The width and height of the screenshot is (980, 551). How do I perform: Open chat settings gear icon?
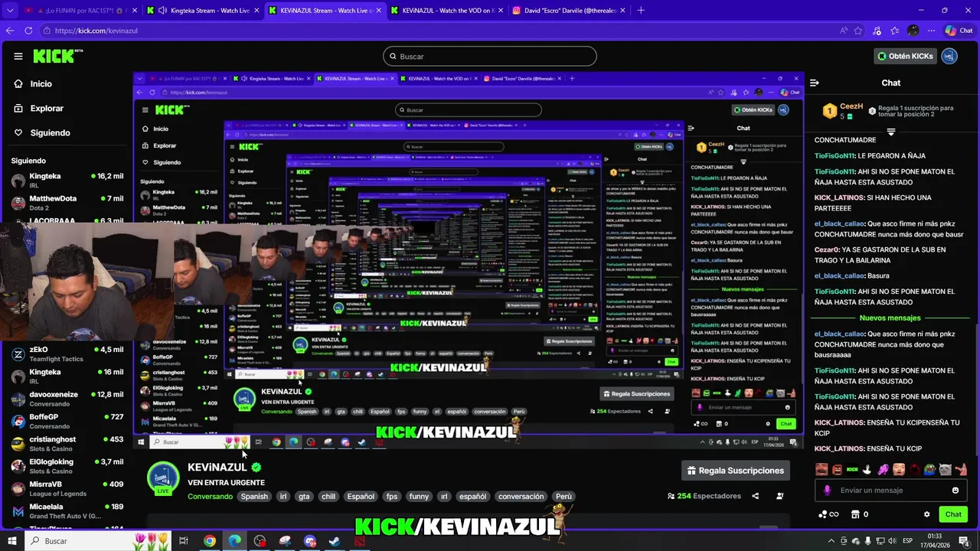[x=926, y=514]
